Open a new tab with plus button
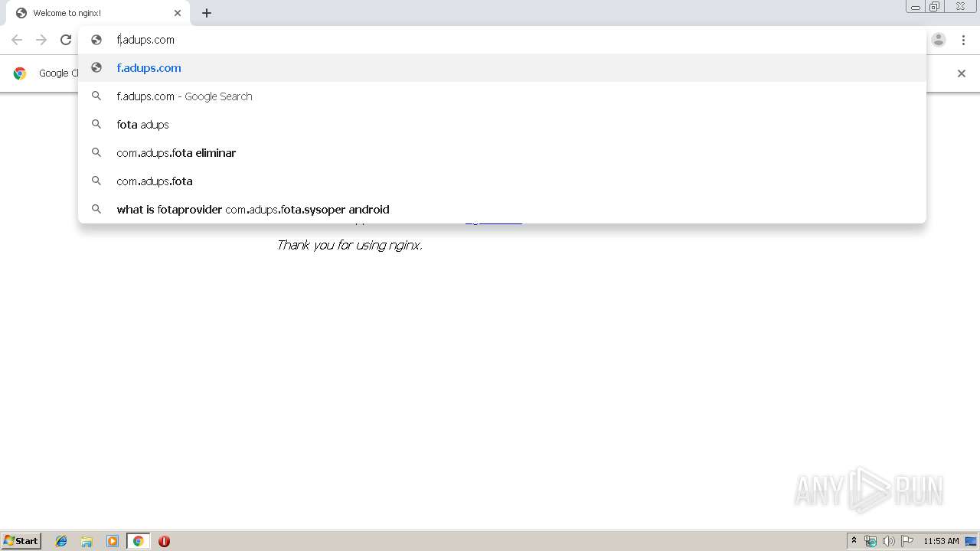 pyautogui.click(x=207, y=13)
